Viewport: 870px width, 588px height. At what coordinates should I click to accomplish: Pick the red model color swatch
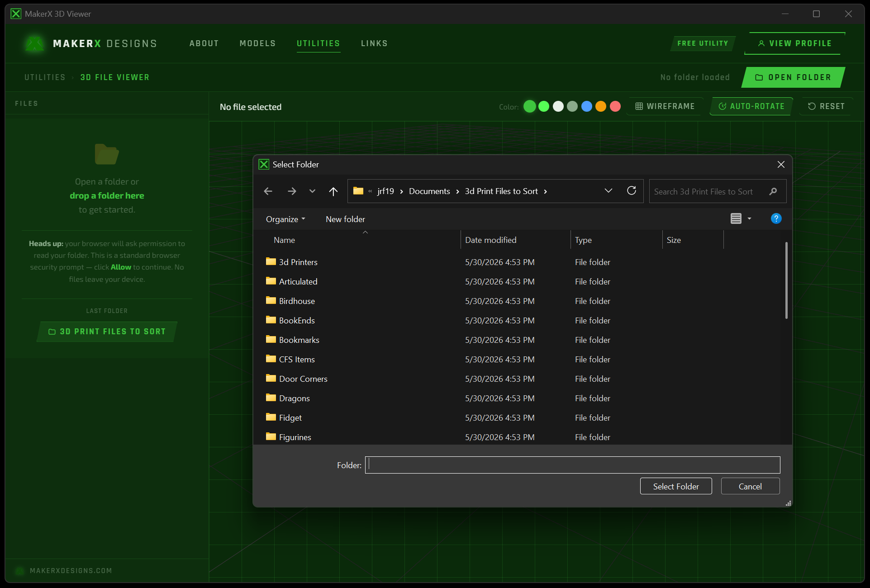coord(615,106)
